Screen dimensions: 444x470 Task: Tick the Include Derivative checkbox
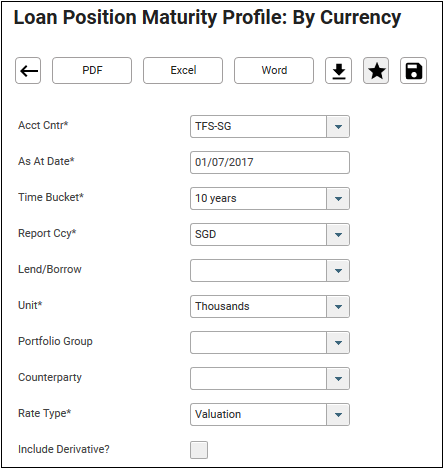click(x=199, y=450)
